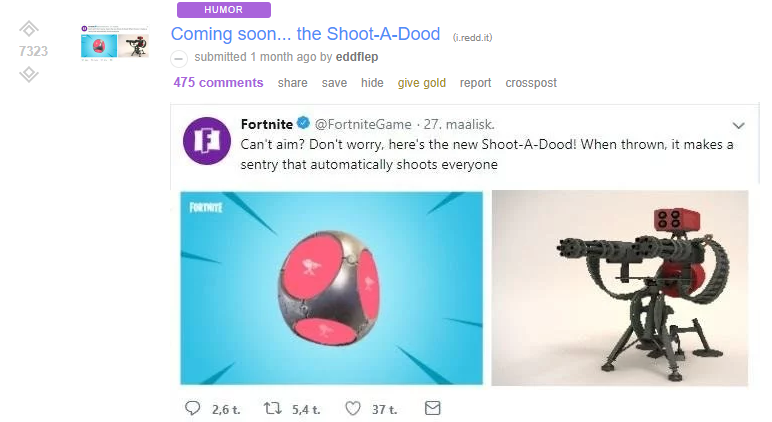
Task: Open the post thumbnail preview image
Action: [115, 43]
